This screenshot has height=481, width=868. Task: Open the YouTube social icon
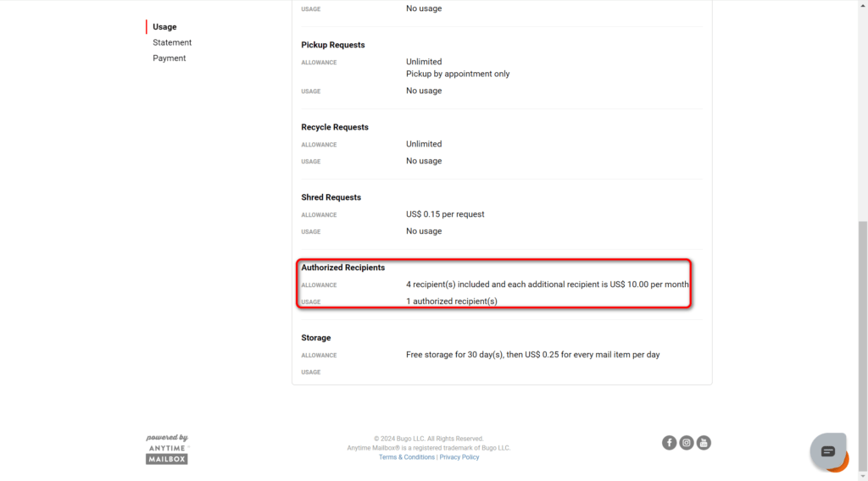click(x=704, y=442)
